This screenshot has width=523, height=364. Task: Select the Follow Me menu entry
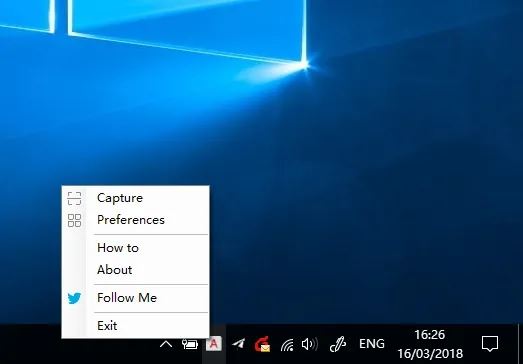point(135,298)
